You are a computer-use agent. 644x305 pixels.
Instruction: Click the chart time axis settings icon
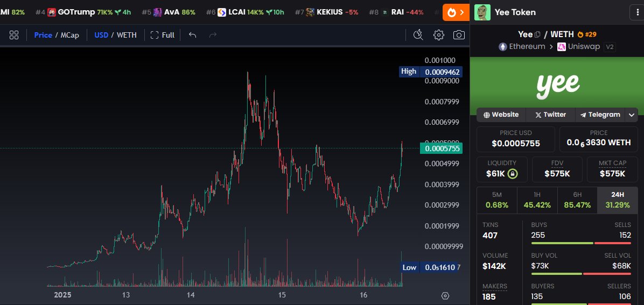(x=445, y=295)
